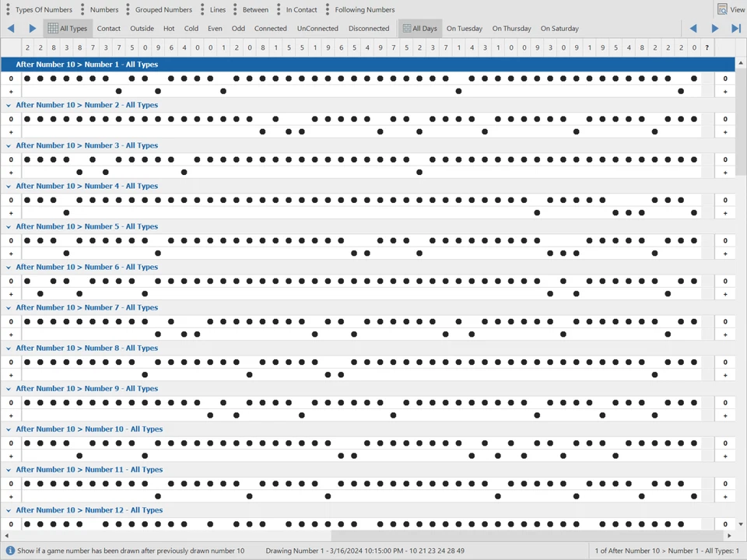Click the forward arrow near the days toolbar
This screenshot has height=560, width=747.
714,28
